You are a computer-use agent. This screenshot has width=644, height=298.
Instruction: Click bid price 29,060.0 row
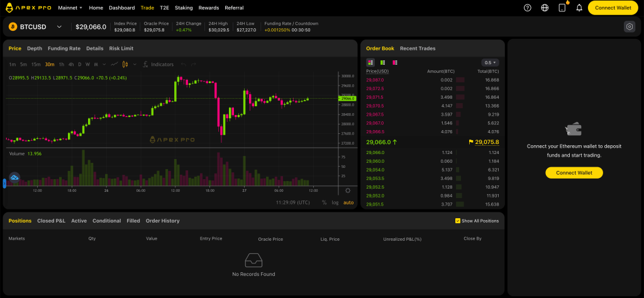(x=433, y=162)
